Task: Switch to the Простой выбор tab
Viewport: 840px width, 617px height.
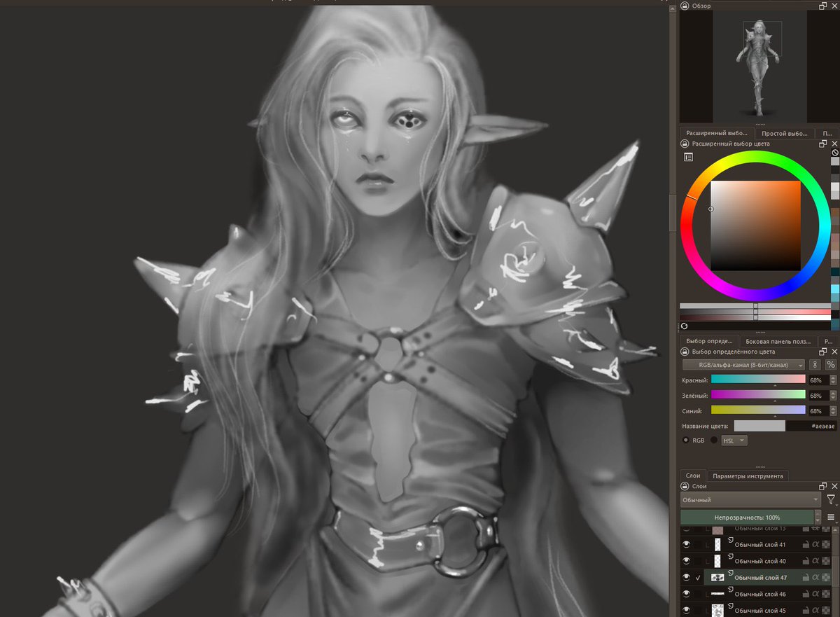Action: pyautogui.click(x=784, y=132)
